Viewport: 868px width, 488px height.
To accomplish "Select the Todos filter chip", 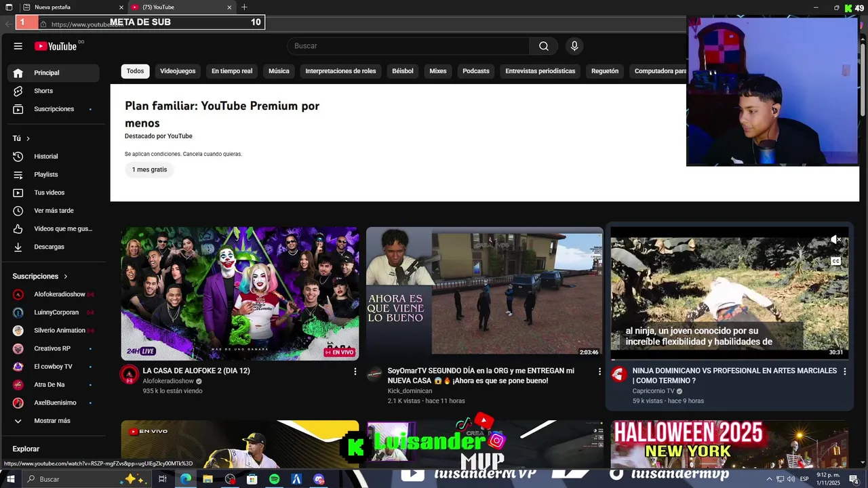I will point(135,71).
